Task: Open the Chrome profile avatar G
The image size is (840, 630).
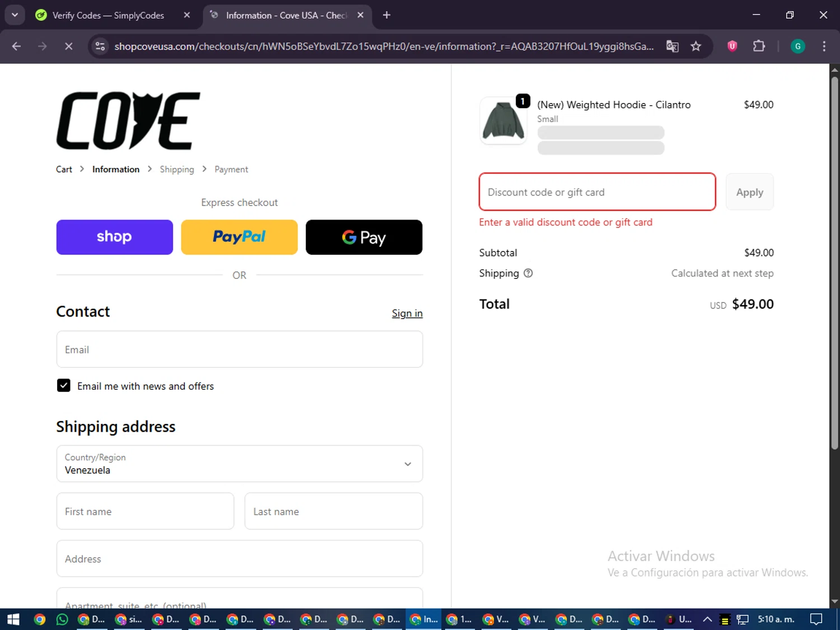Action: pyautogui.click(x=797, y=46)
